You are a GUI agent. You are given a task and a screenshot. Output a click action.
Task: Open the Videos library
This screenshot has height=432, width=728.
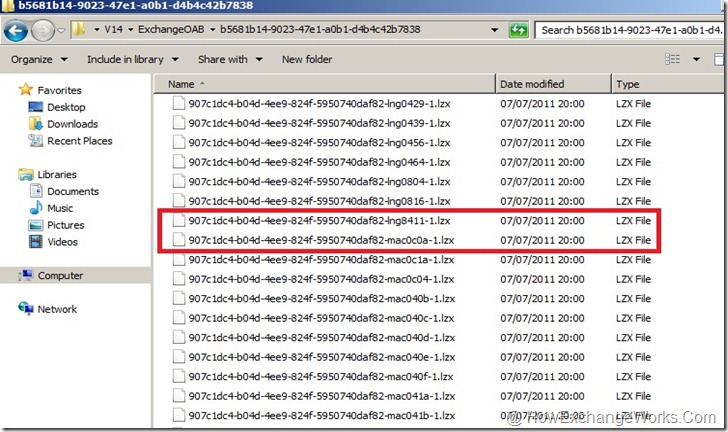tap(62, 242)
